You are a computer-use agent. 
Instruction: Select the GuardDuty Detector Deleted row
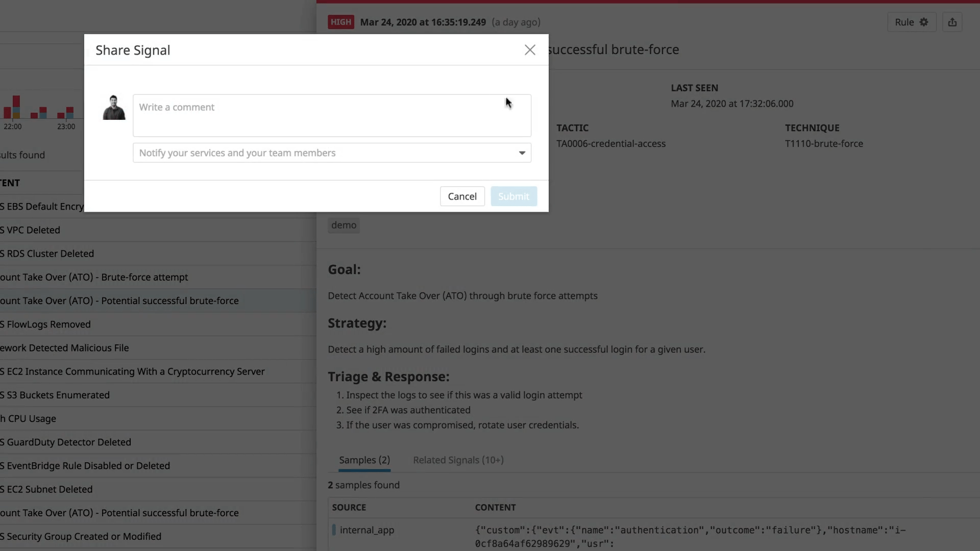point(158,442)
